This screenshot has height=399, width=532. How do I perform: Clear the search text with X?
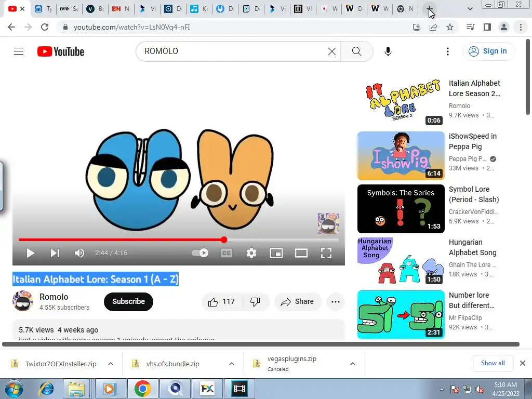coord(332,51)
